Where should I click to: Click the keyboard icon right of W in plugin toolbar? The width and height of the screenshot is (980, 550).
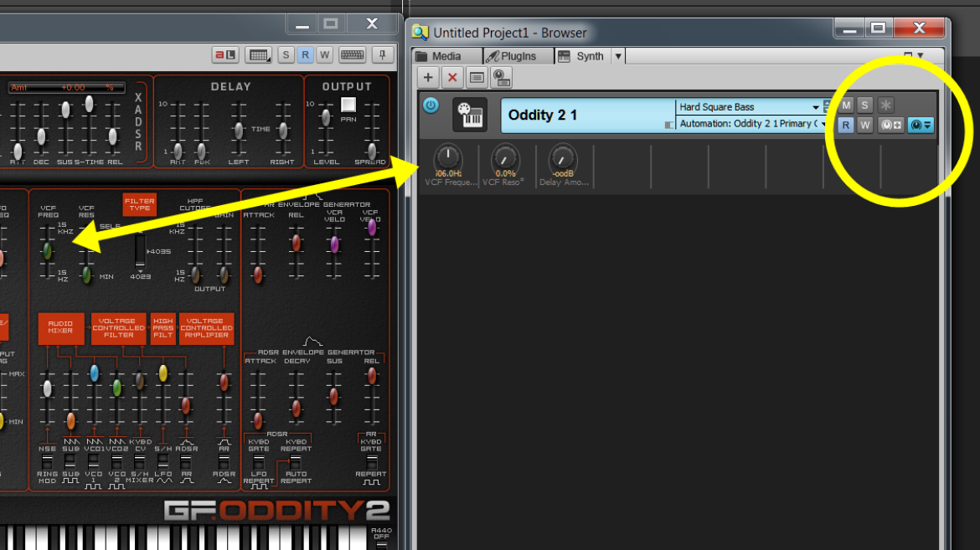pos(353,55)
